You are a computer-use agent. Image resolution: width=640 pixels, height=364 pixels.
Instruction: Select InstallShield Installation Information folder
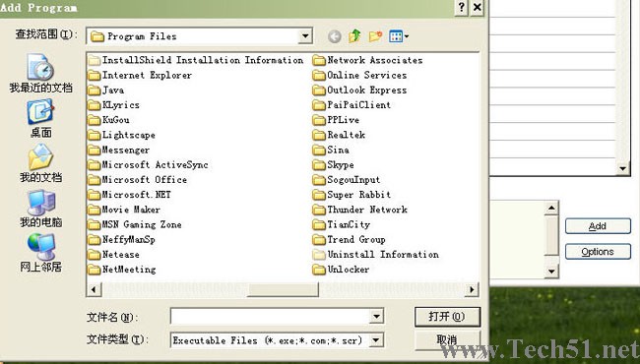[196, 60]
